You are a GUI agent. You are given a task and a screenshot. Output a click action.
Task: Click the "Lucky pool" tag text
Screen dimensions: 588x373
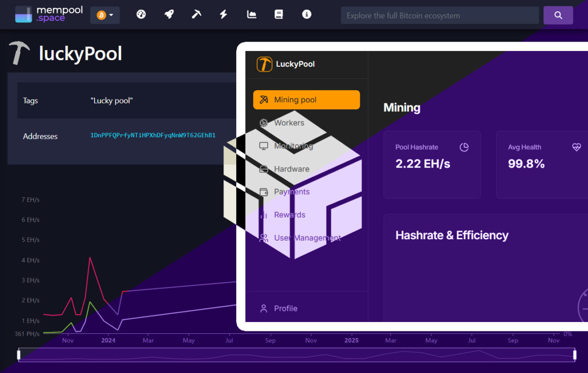[112, 100]
